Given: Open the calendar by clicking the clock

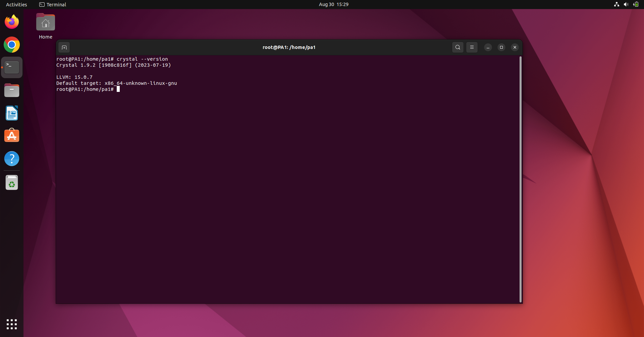Looking at the screenshot, I should pyautogui.click(x=333, y=4).
